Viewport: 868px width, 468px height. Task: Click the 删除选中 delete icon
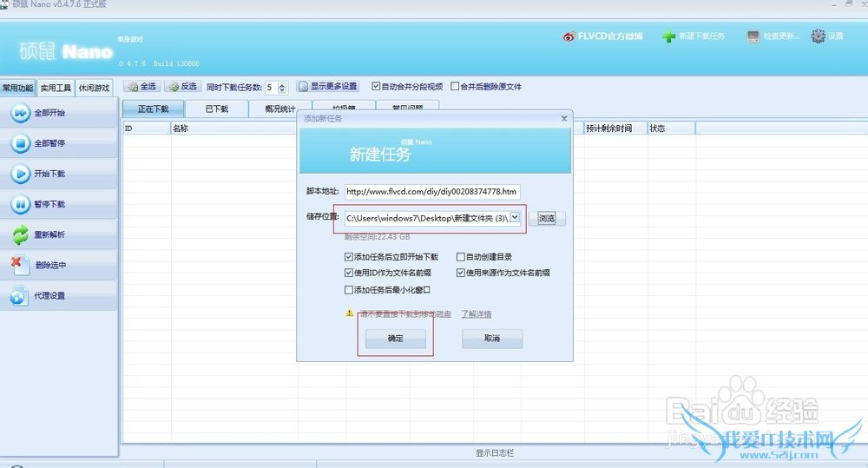[19, 266]
